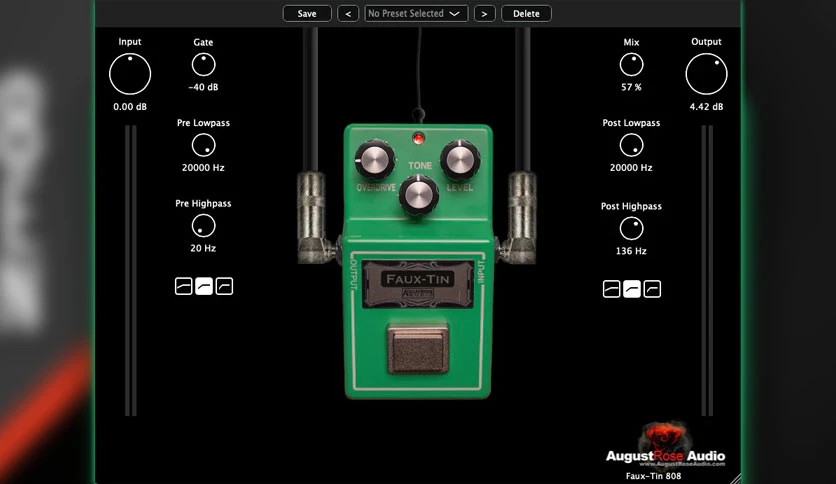The image size is (836, 484).
Task: Click the Post Highpass knob
Action: coord(631,228)
